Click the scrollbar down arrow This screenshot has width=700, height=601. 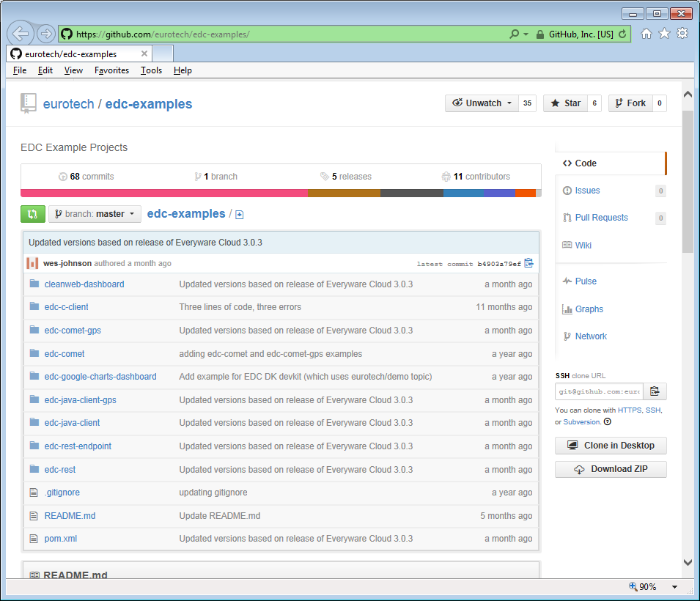[688, 563]
